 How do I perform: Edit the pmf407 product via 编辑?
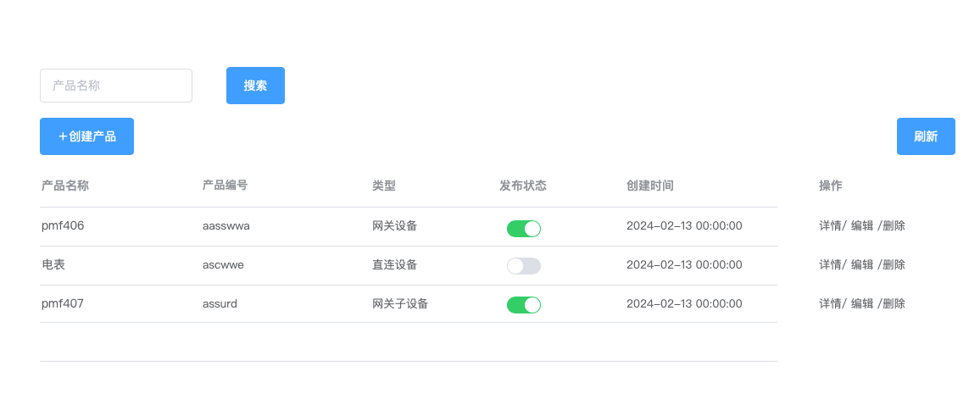pos(862,304)
